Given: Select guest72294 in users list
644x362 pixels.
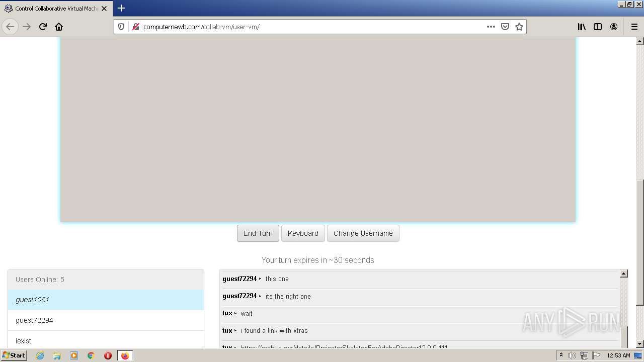Looking at the screenshot, I should click(x=106, y=320).
